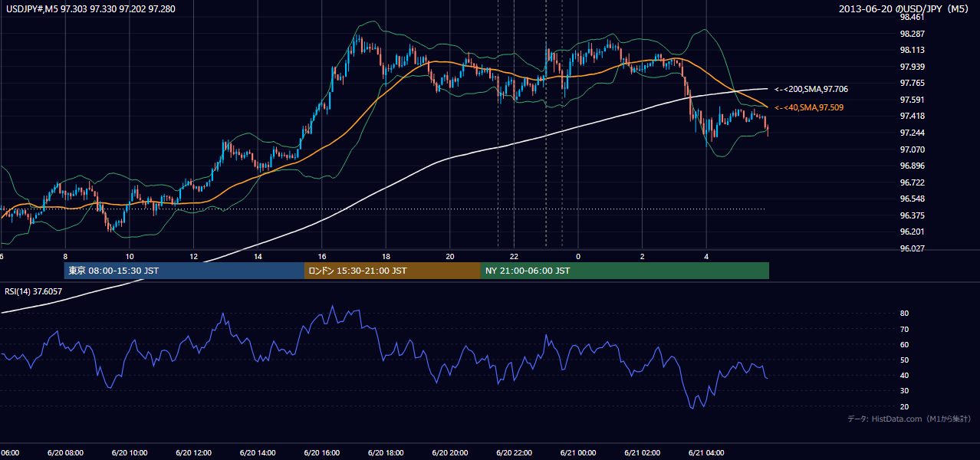Click price axis value 96.201

point(912,232)
